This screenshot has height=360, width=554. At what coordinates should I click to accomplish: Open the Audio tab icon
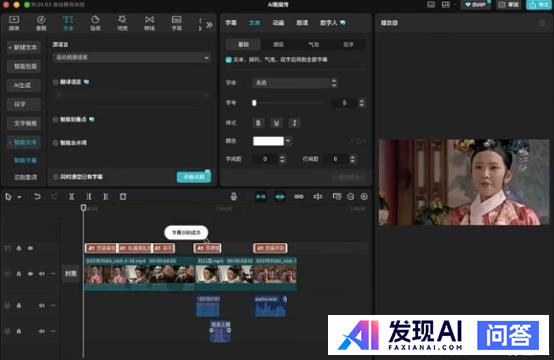[x=41, y=23]
